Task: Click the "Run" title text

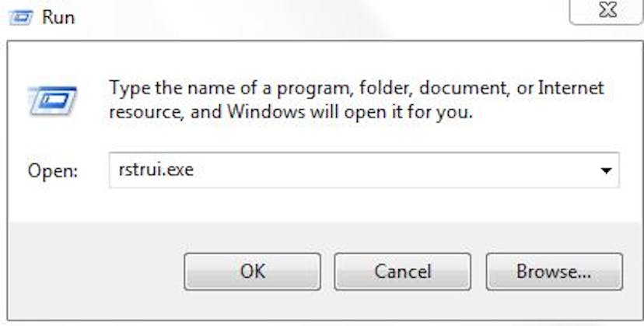Action: click(x=58, y=18)
